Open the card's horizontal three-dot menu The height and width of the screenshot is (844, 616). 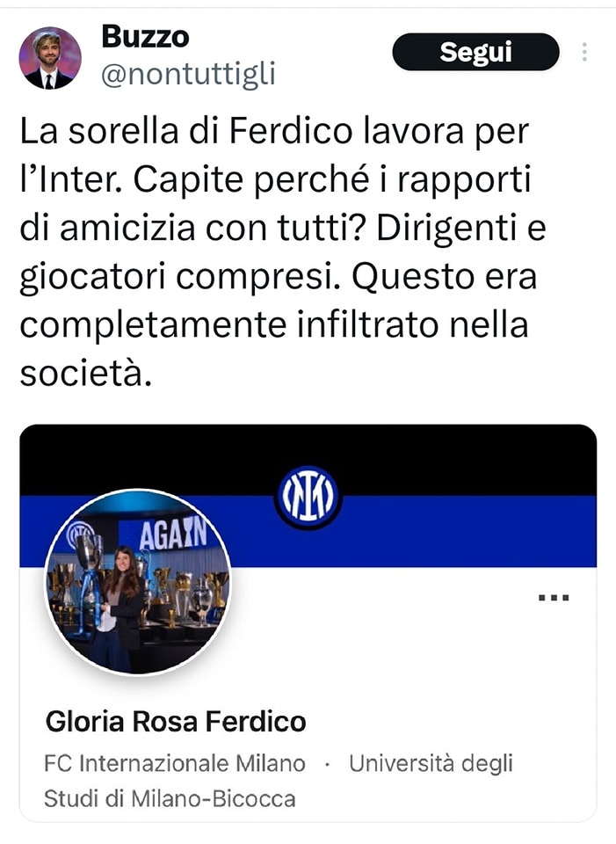pos(554,598)
